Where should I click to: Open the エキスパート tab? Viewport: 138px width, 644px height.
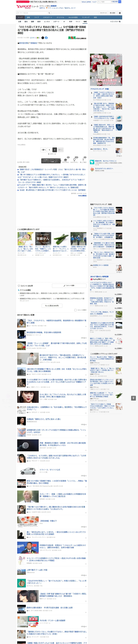[48, 17]
